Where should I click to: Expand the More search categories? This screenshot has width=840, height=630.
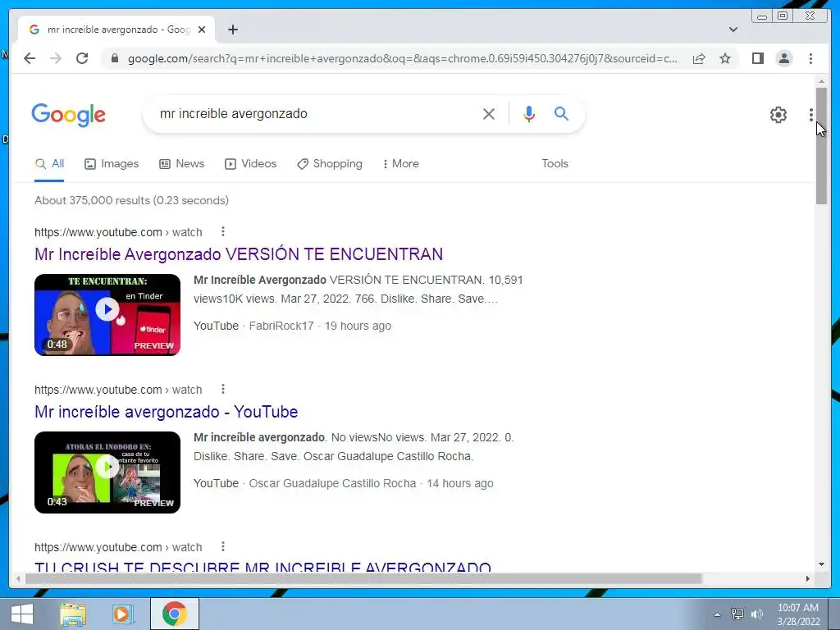pyautogui.click(x=400, y=164)
